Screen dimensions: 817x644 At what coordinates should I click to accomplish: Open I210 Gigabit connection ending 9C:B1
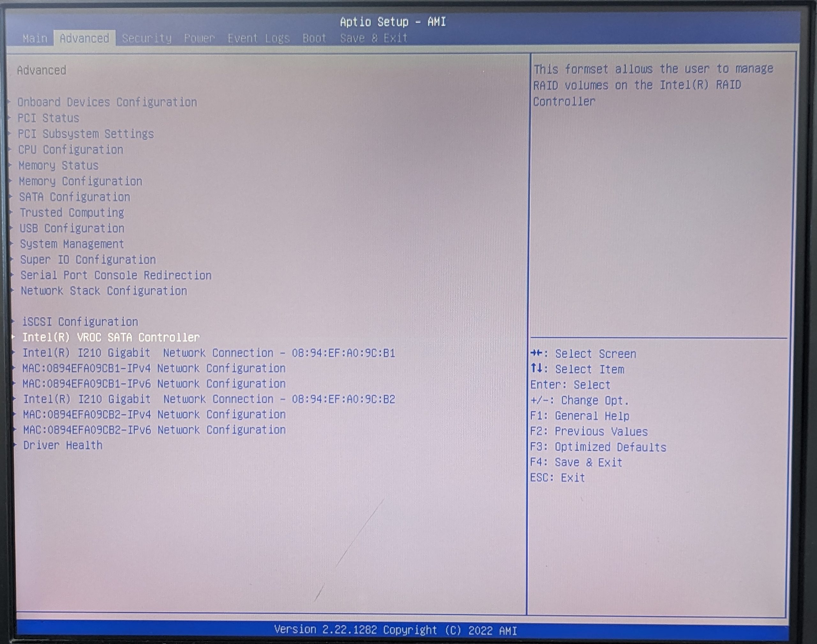coord(208,353)
